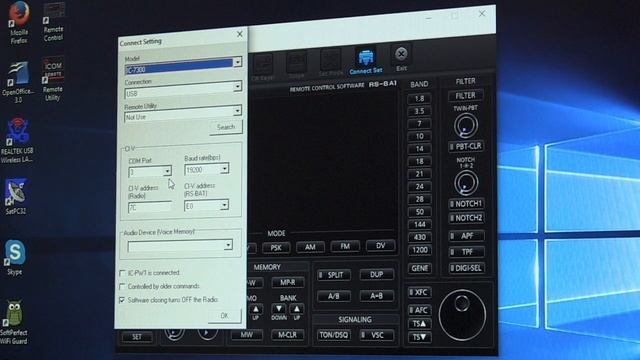Click the CI-V address (Radio) field
640x360 pixels.
(150, 207)
